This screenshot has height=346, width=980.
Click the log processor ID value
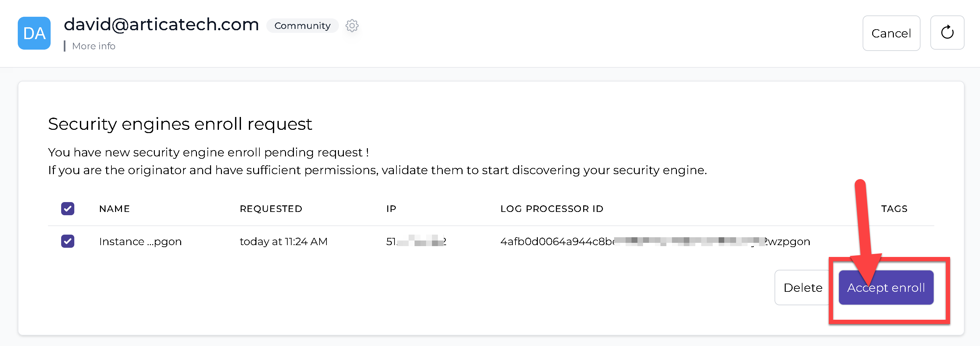pos(655,242)
